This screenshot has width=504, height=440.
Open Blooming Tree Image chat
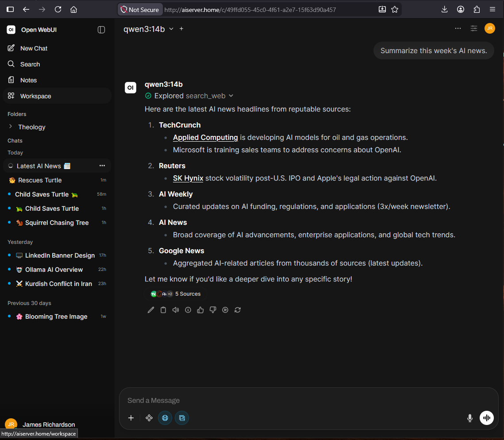point(56,316)
